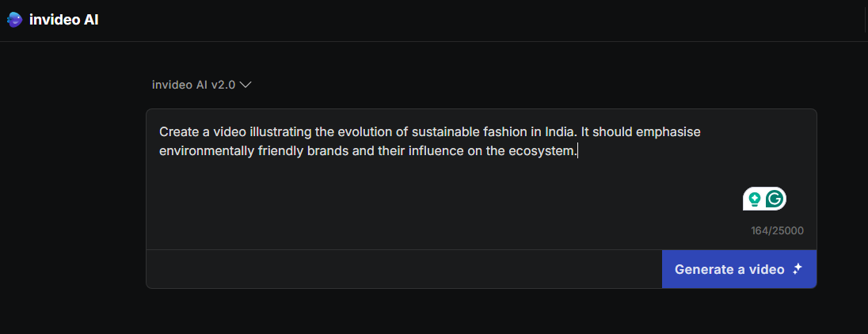The height and width of the screenshot is (334, 868).
Task: Click empty footer bar left of Generate button
Action: [404, 269]
